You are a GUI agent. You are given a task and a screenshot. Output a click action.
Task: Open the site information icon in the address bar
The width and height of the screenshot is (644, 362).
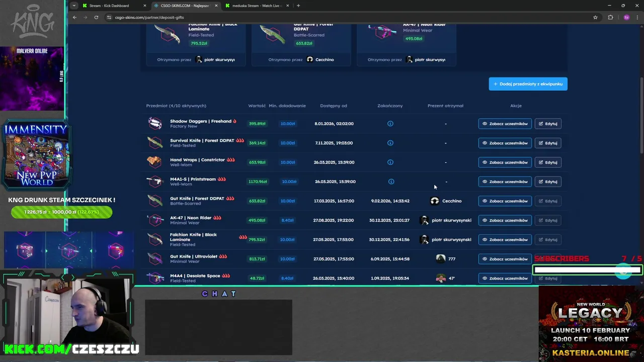[109, 17]
